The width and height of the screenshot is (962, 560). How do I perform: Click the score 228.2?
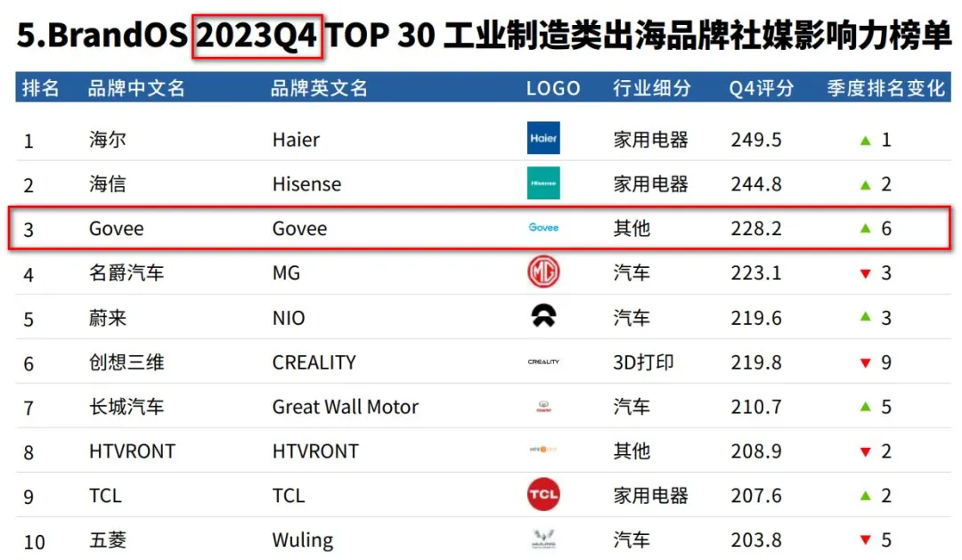pyautogui.click(x=756, y=229)
